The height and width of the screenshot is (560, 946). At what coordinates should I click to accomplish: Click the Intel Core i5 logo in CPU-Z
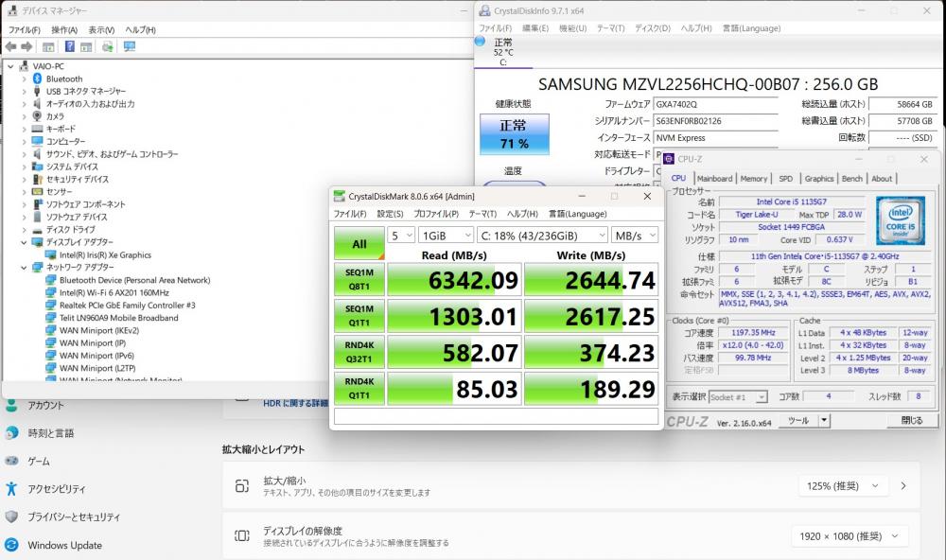pyautogui.click(x=899, y=220)
